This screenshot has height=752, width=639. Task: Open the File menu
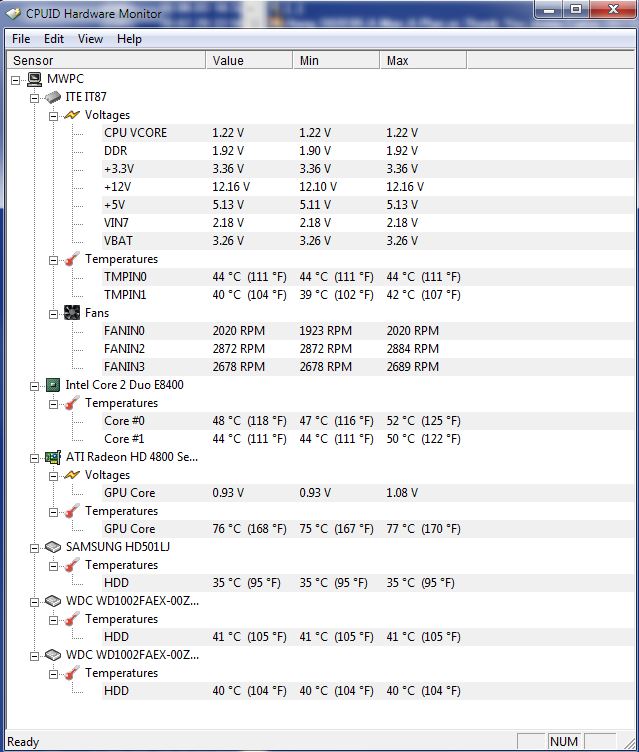tap(21, 39)
